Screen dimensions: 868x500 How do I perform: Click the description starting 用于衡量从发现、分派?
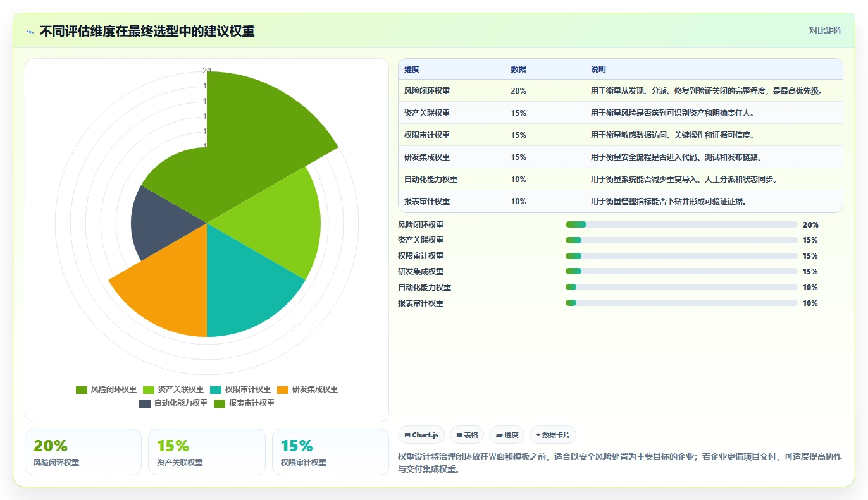pyautogui.click(x=708, y=91)
